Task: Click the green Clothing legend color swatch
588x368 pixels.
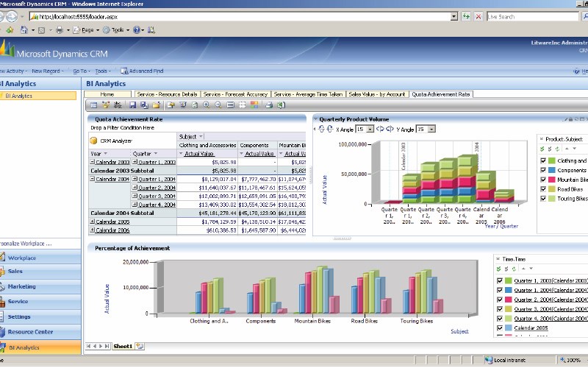Action: [552, 160]
